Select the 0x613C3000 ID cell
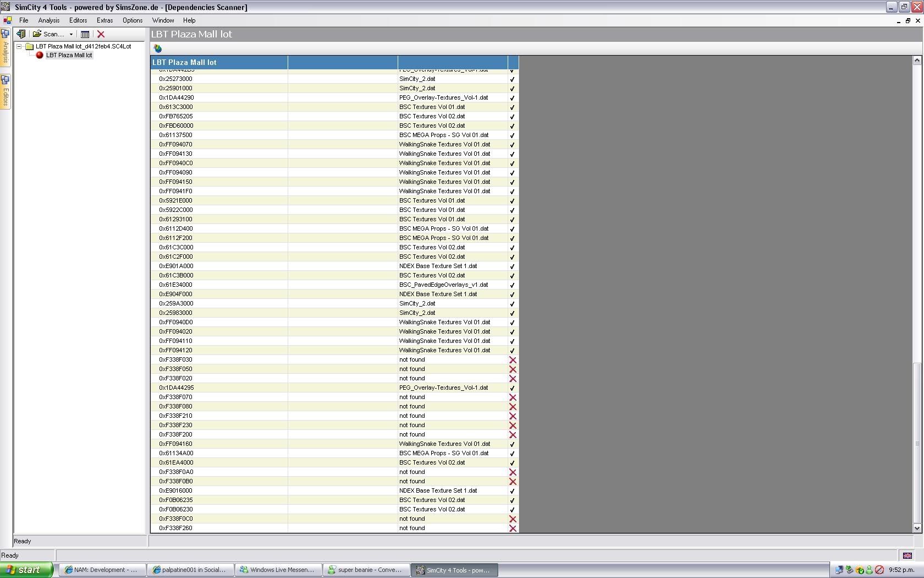This screenshot has width=924, height=578. tap(176, 107)
